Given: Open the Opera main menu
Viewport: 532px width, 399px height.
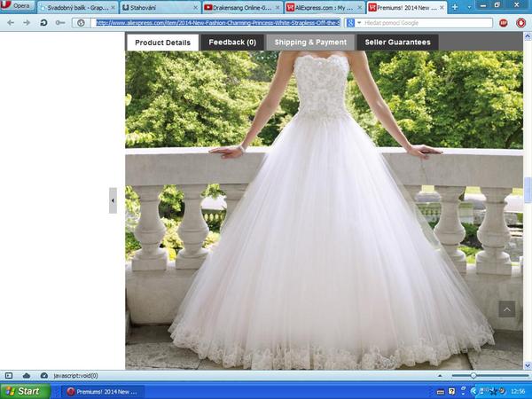Looking at the screenshot, I should (x=19, y=6).
